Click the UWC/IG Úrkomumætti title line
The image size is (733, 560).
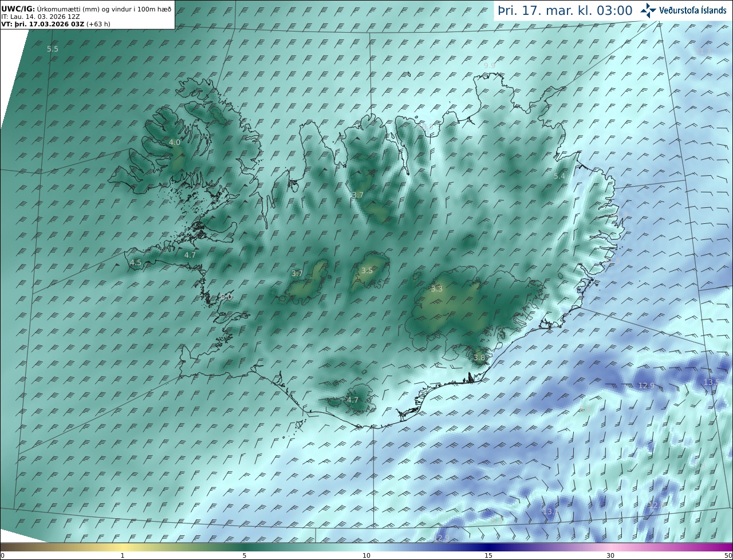tap(86, 9)
